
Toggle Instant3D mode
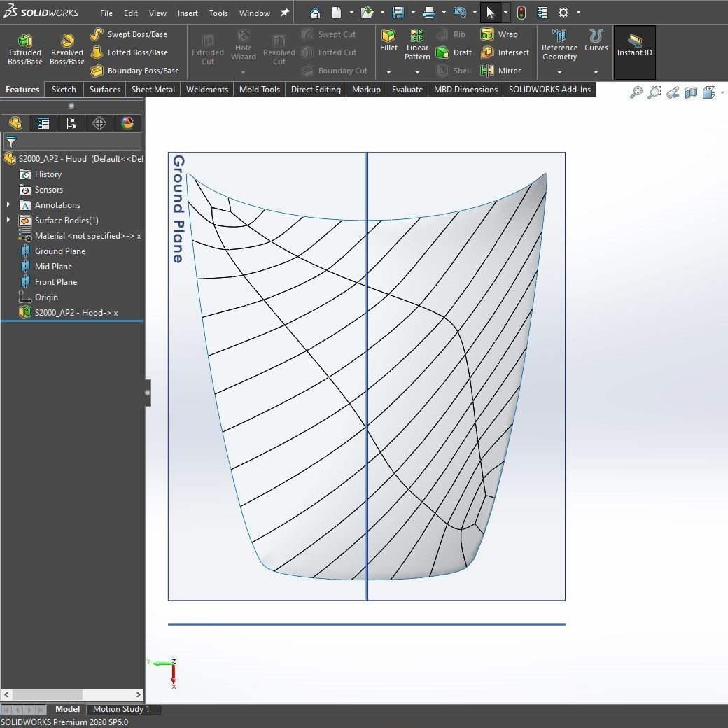pos(635,52)
